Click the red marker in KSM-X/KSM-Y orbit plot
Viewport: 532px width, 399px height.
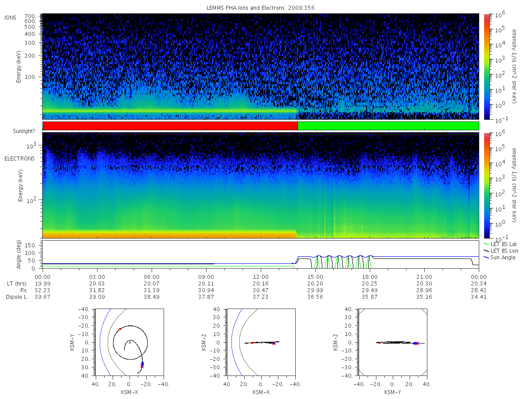pos(120,329)
